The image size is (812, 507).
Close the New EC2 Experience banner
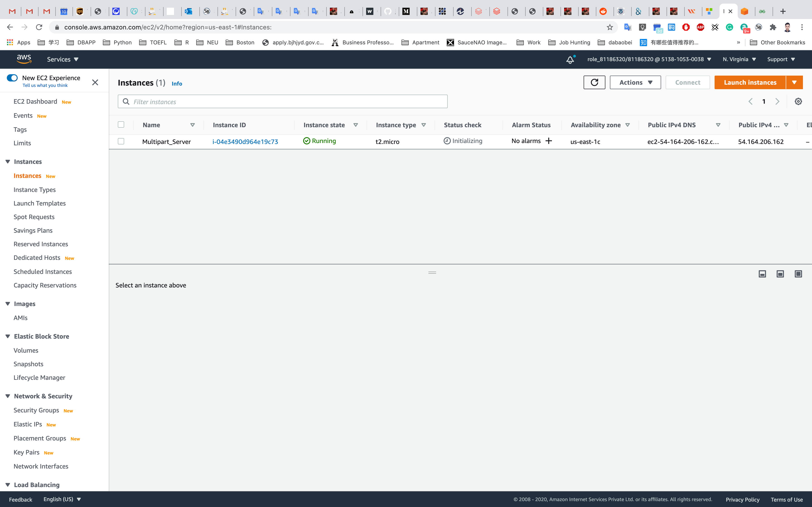pos(95,82)
